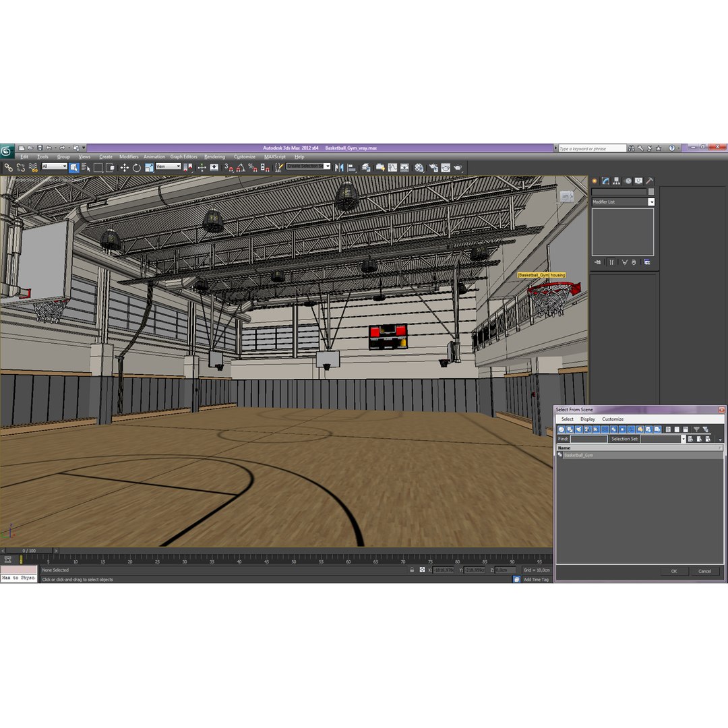
Task: Click the Find input field
Action: click(x=588, y=439)
